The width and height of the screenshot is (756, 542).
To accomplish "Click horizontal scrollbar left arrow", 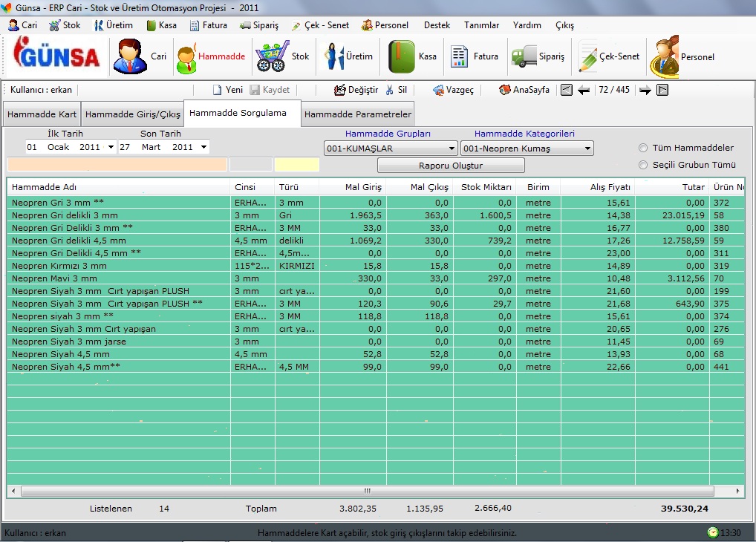I will point(13,491).
